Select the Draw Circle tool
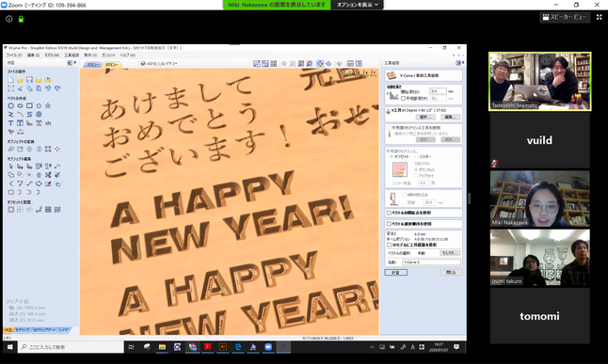This screenshot has height=364, width=608. (x=11, y=105)
